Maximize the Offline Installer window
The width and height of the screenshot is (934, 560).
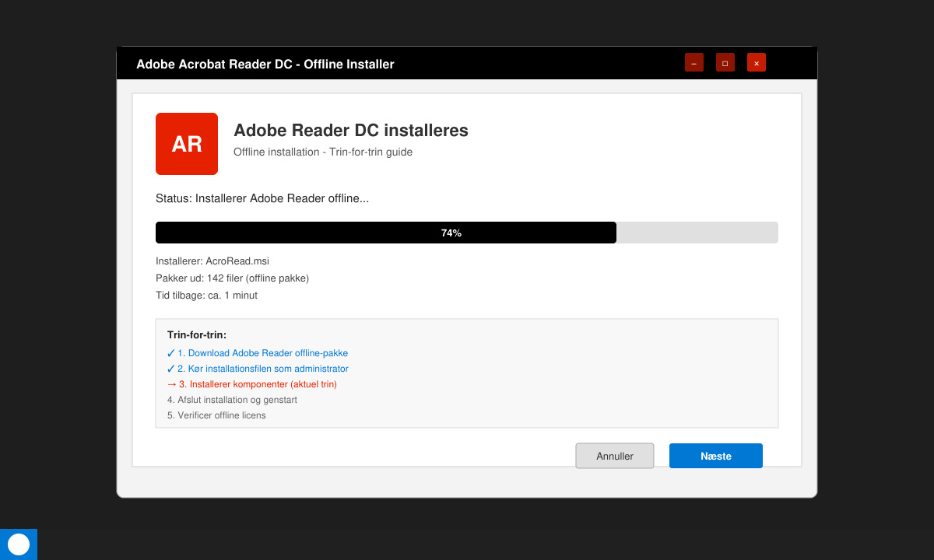point(725,63)
